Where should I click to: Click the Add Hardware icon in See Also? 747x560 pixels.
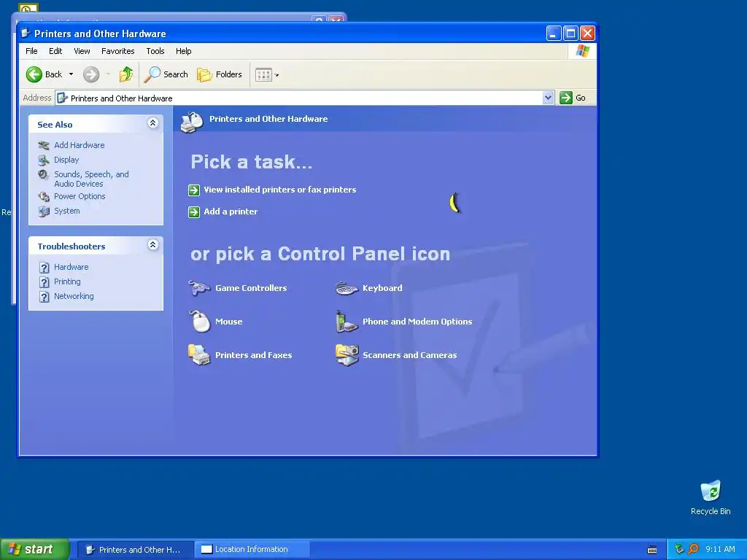point(44,145)
